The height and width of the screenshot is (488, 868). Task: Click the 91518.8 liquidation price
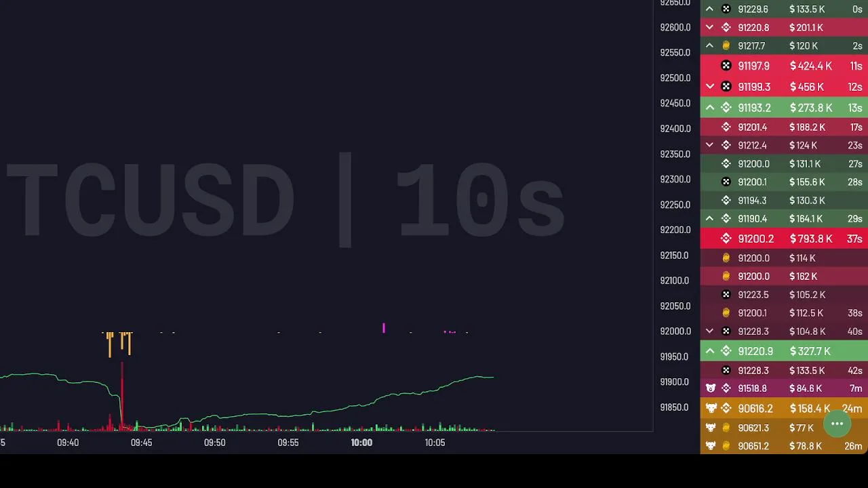click(752, 388)
